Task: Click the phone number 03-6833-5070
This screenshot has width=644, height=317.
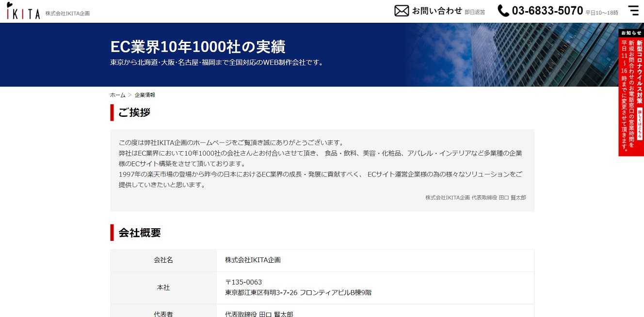Action: (547, 11)
